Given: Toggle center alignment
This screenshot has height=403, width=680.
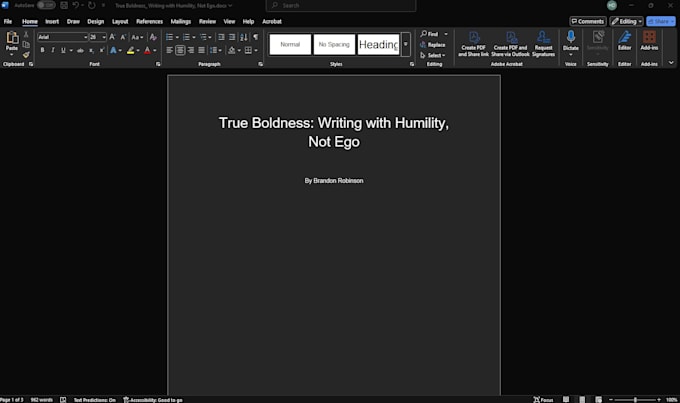Looking at the screenshot, I should (x=180, y=50).
